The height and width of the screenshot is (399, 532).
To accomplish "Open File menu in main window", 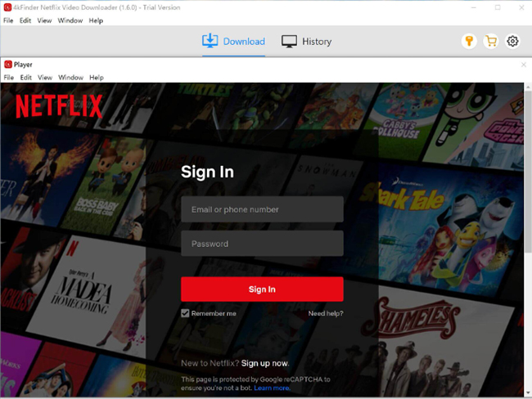I will coord(8,20).
